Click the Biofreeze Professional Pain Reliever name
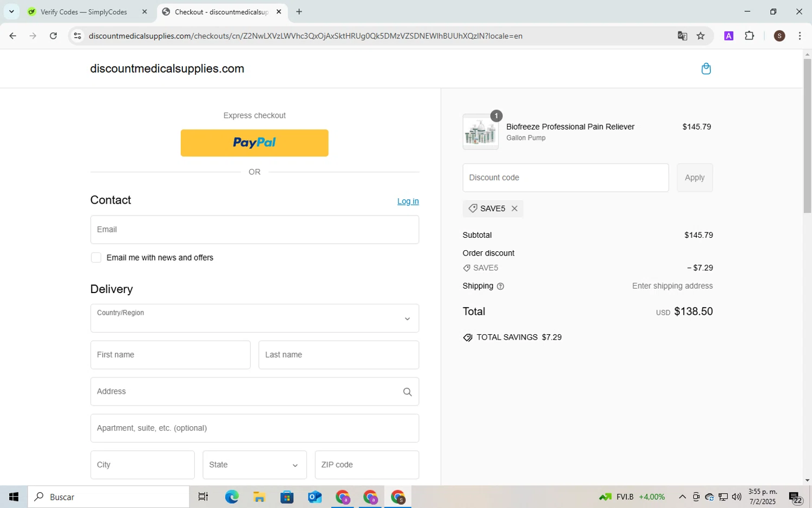 tap(570, 127)
